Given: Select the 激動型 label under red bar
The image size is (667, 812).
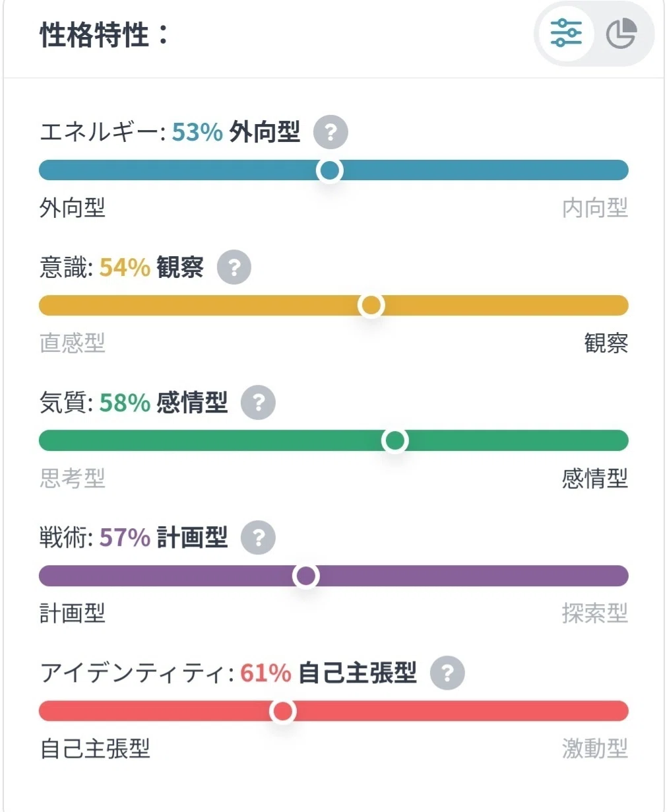Looking at the screenshot, I should click(x=595, y=749).
